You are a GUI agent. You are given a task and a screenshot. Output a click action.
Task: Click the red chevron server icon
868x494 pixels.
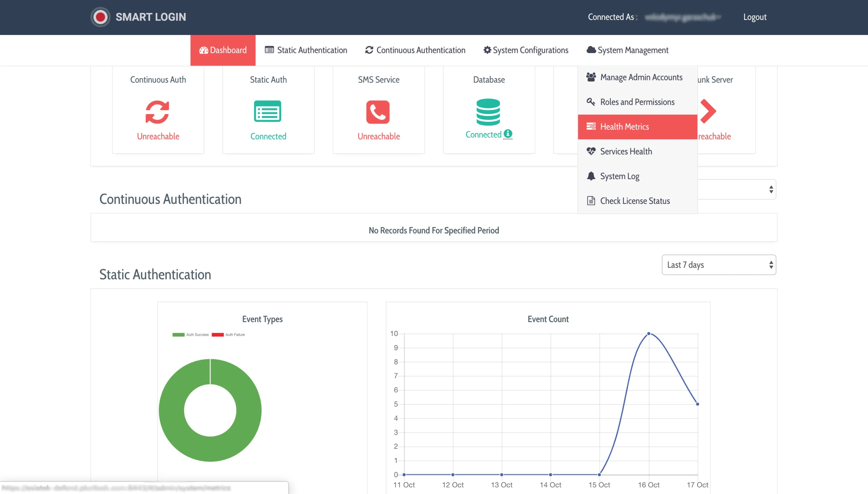pos(708,111)
